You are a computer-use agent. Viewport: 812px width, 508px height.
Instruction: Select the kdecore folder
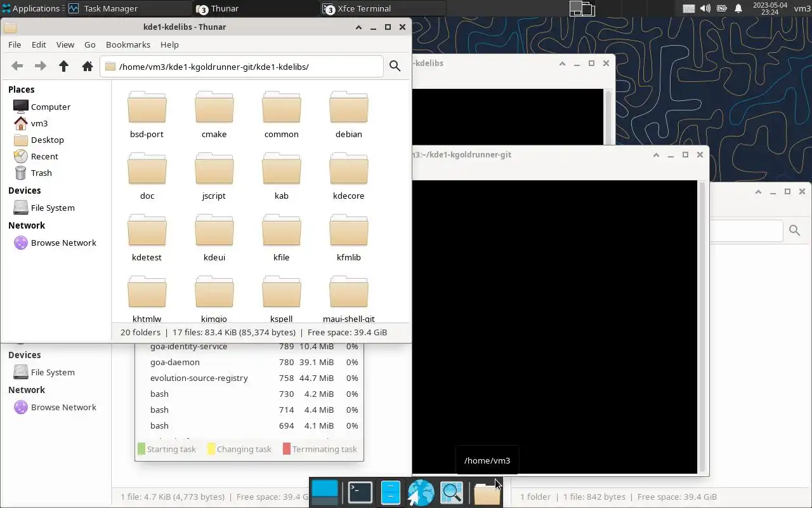click(349, 176)
